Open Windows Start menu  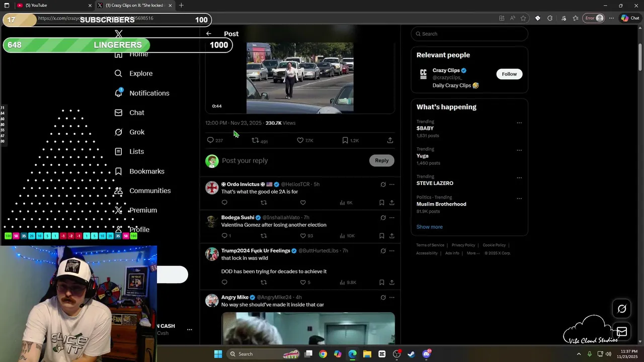pyautogui.click(x=218, y=354)
